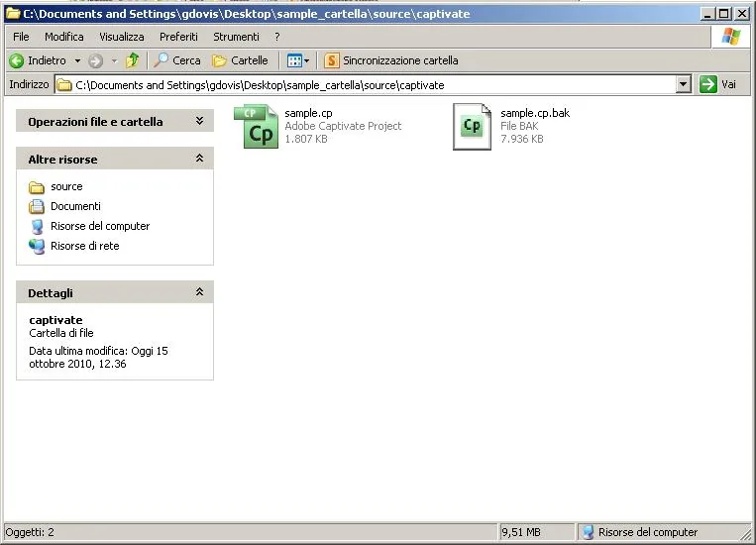Click the status bar computer icon

coord(588,532)
